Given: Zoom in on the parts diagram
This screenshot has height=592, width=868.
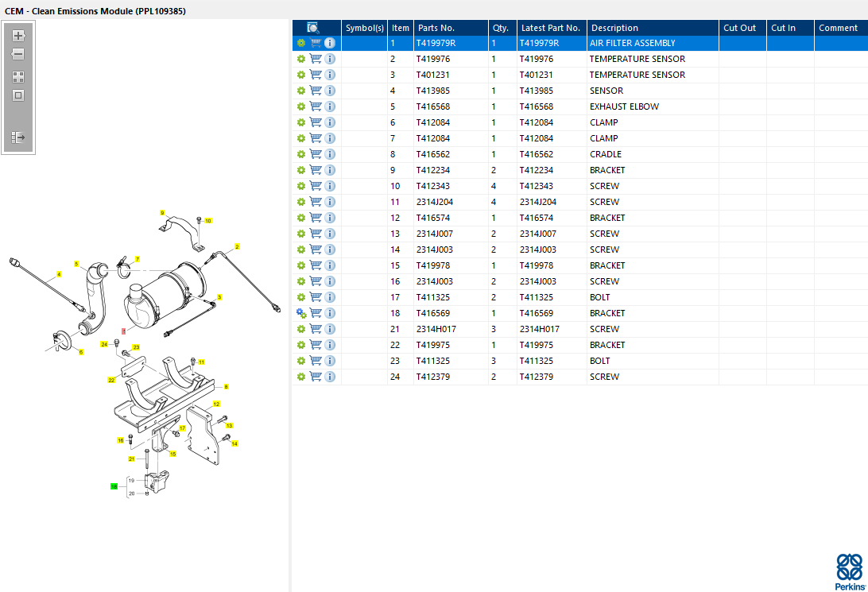Looking at the screenshot, I should [x=18, y=36].
